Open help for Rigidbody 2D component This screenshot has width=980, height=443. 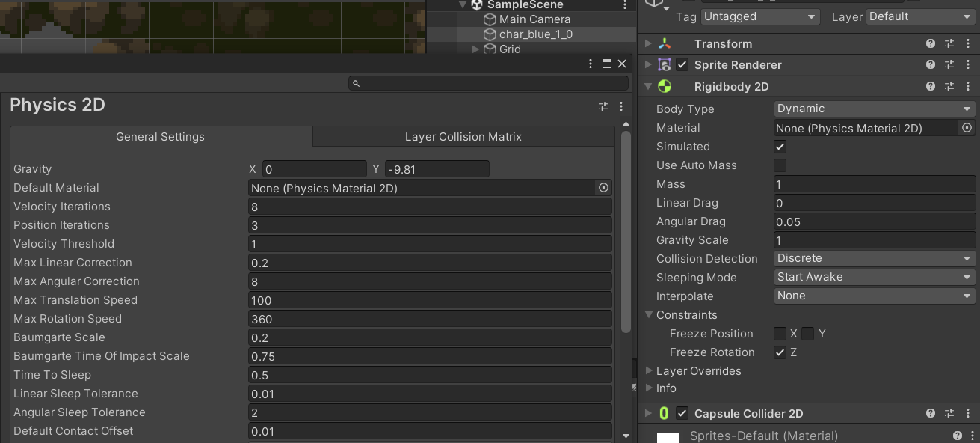pos(930,87)
